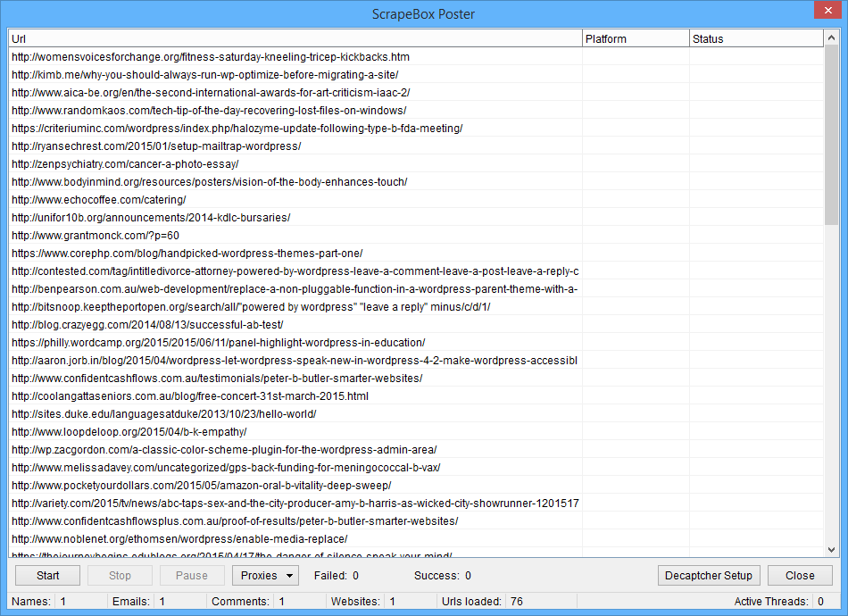Click the Stop button
The width and height of the screenshot is (848, 616).
pos(120,575)
